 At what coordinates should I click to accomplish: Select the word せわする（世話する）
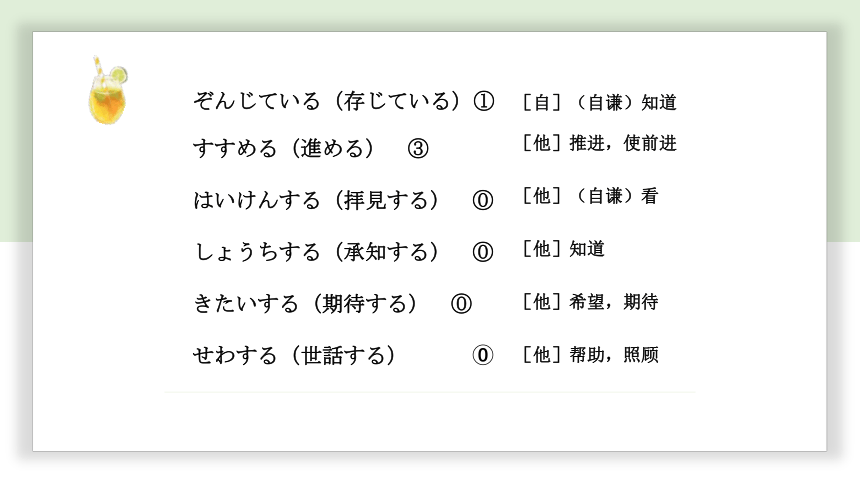295,354
